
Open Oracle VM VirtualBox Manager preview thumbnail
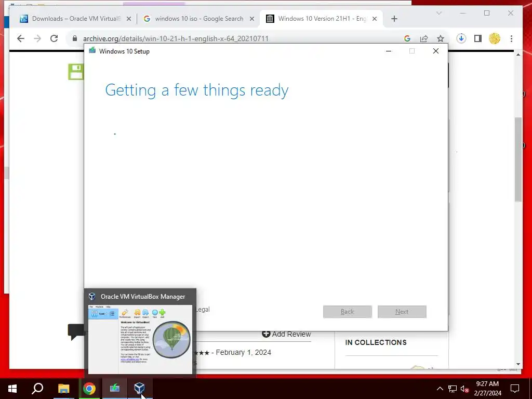[140, 339]
